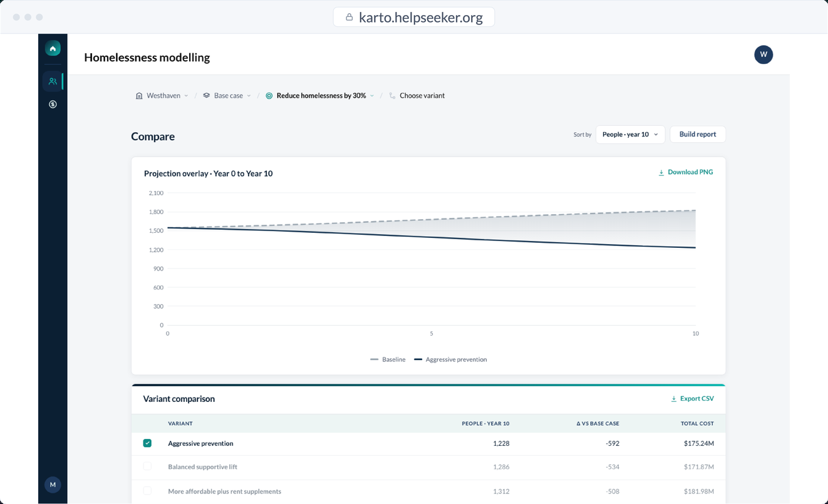Screen dimensions: 828x504
Task: Select the people modelling sidebar icon
Action: 53,81
